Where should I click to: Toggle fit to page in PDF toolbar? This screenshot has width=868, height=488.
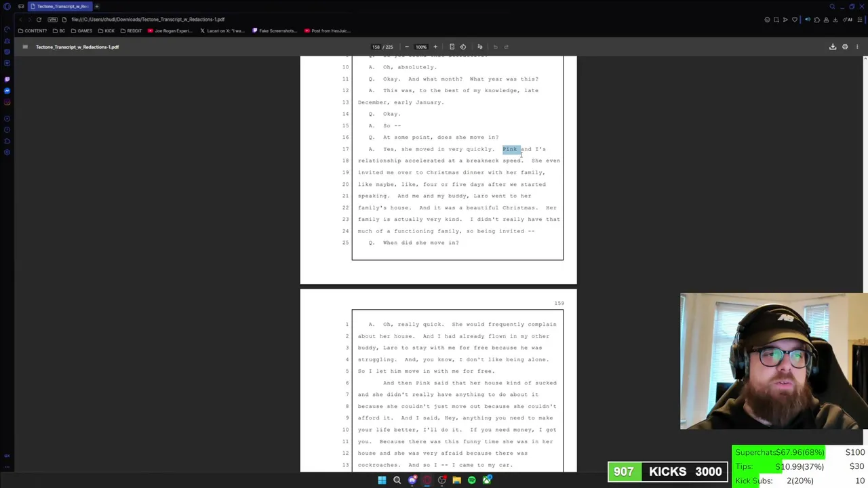click(x=452, y=47)
